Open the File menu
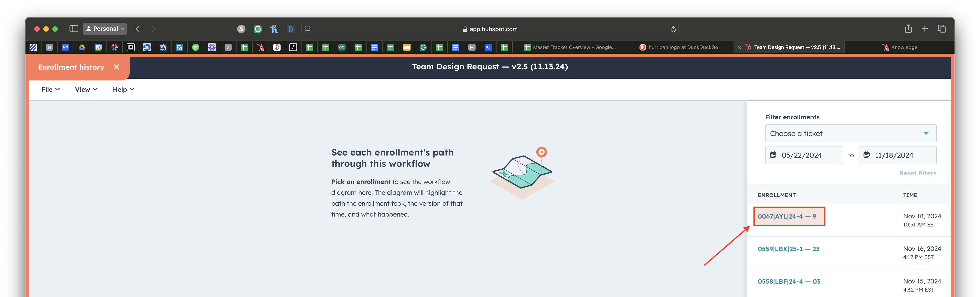This screenshot has width=980, height=297. pos(50,90)
